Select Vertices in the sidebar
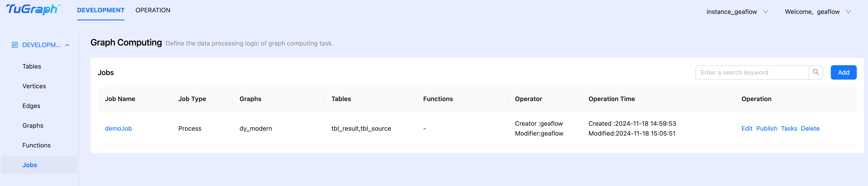 (34, 86)
